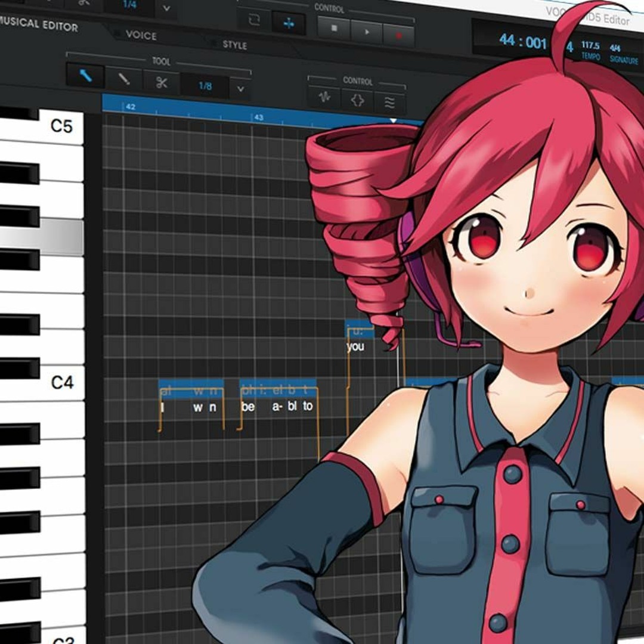Click the 117.5 tempo value
The width and height of the screenshot is (644, 644).
(x=590, y=45)
